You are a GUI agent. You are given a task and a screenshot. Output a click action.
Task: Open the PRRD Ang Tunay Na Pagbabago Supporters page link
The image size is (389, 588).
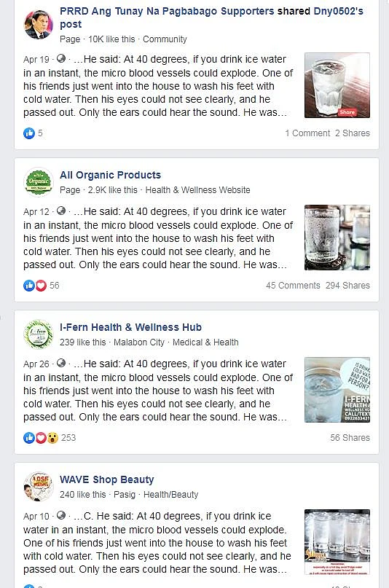[167, 11]
